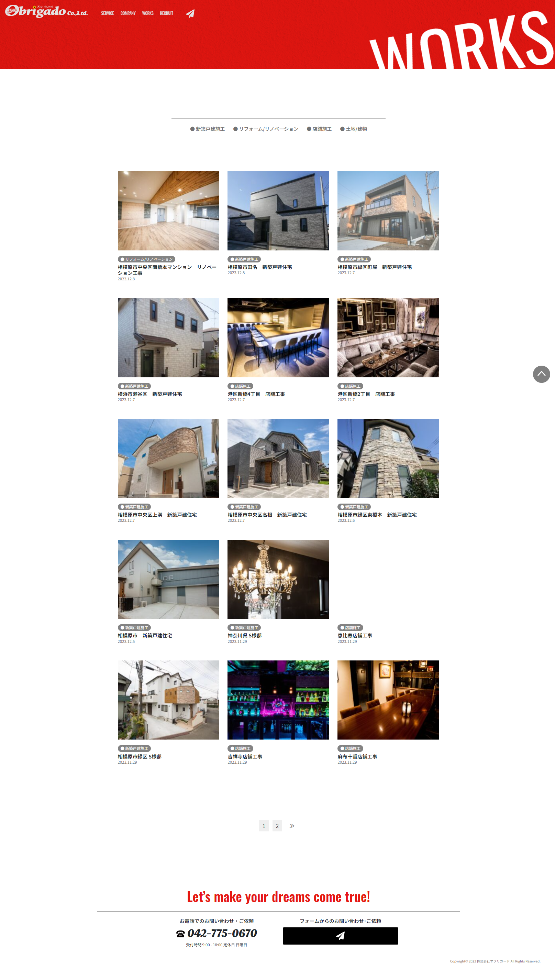This screenshot has height=980, width=555.
Task: Select the リフォーム/リノベーション category filter
Action: [266, 129]
